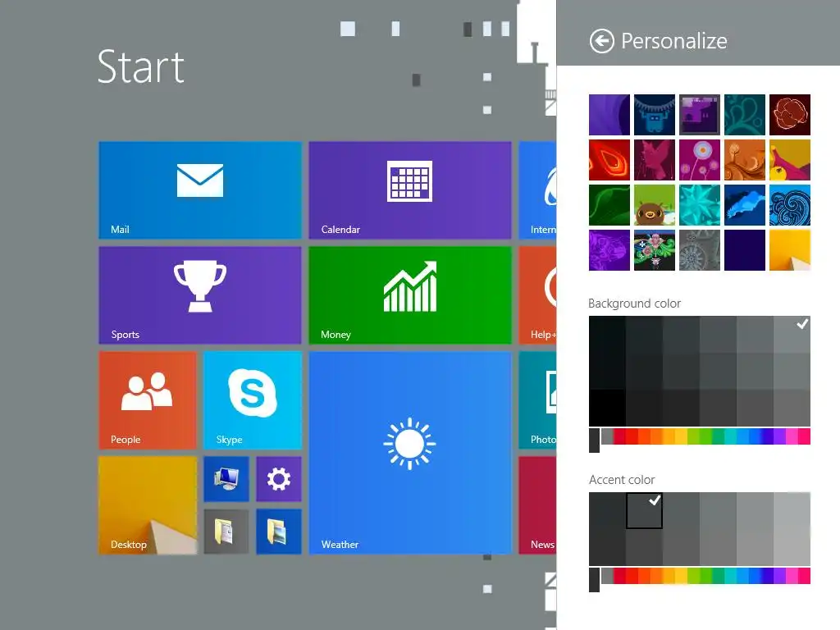Image resolution: width=840 pixels, height=630 pixels.
Task: Open the Documents folder tile
Action: click(226, 532)
